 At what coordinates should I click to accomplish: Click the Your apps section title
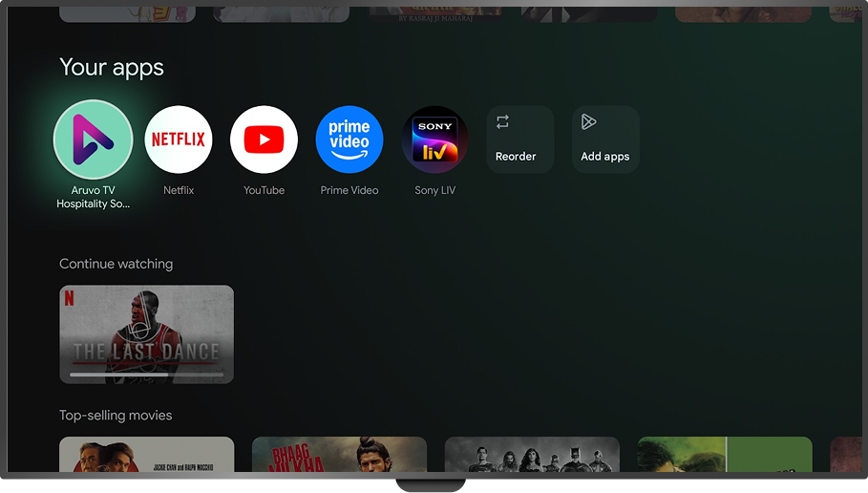coord(112,68)
